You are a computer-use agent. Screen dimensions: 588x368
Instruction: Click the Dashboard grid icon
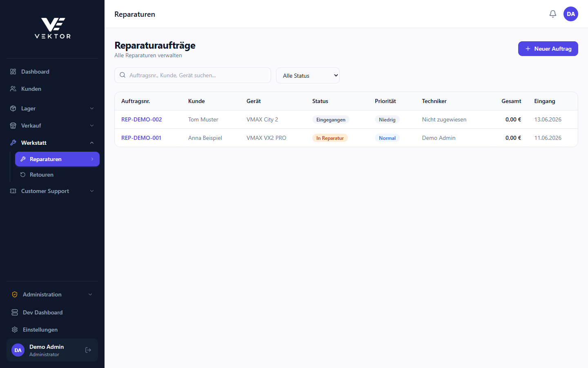(13, 72)
